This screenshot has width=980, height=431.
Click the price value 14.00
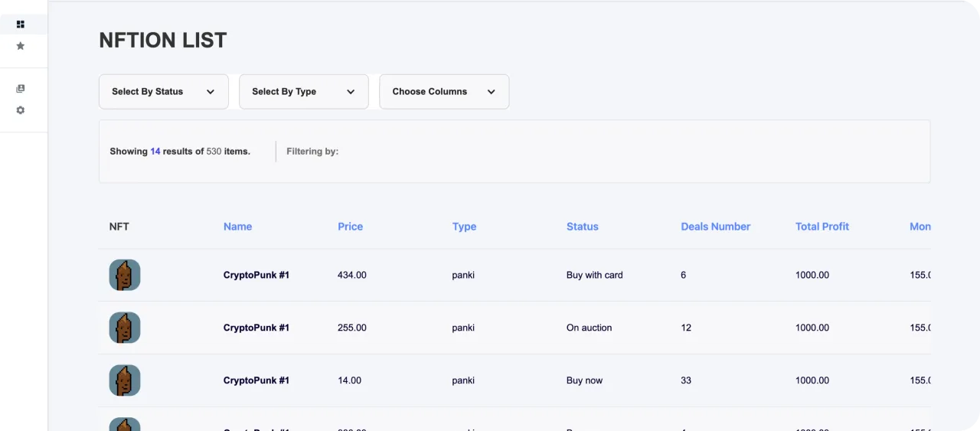(350, 380)
